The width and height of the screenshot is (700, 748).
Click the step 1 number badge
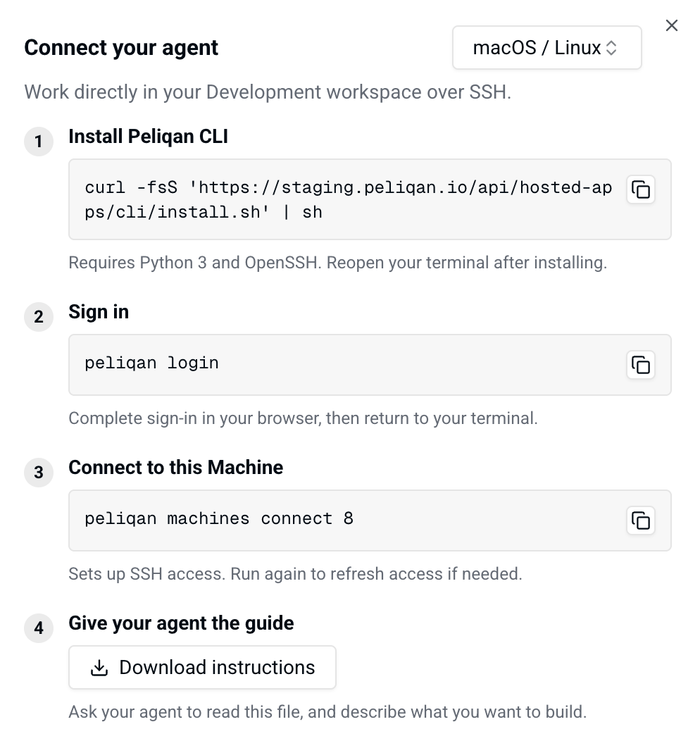point(39,142)
